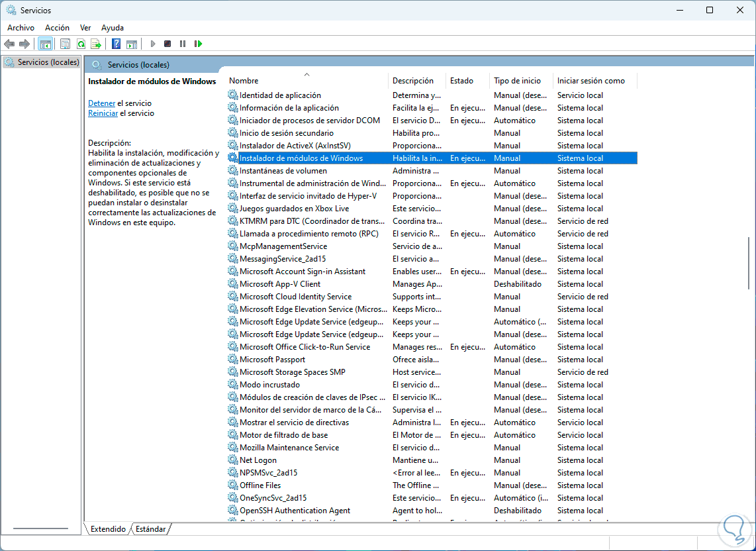Viewport: 756px width, 551px height.
Task: Switch to the Estándar tab
Action: 150,529
